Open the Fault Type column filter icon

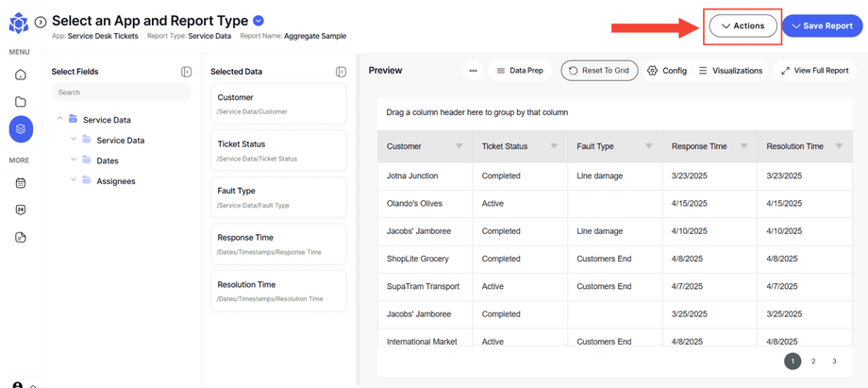(x=649, y=146)
